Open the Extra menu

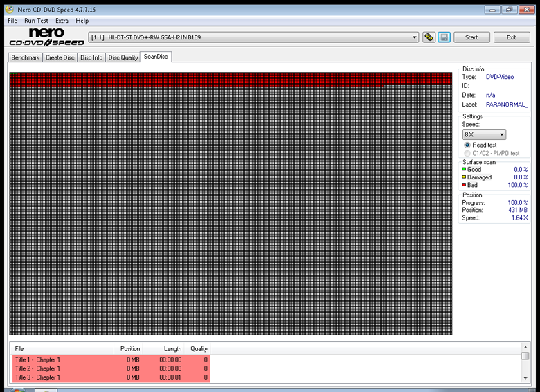coord(62,21)
